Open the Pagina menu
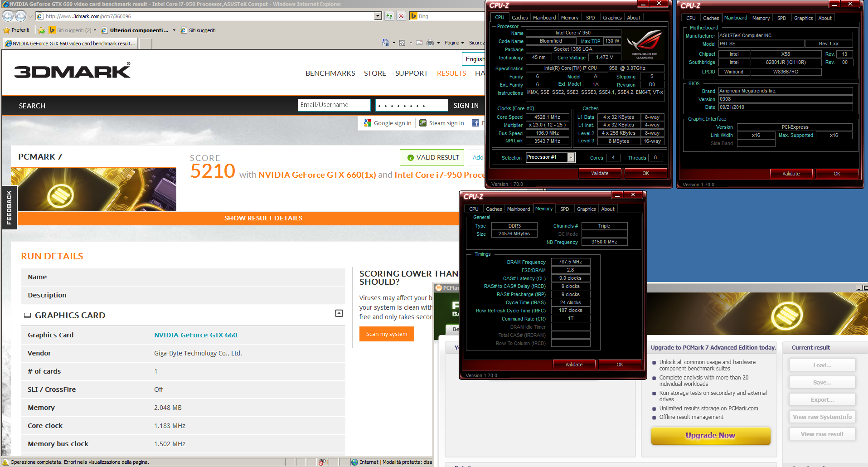This screenshot has width=868, height=467. click(x=454, y=43)
